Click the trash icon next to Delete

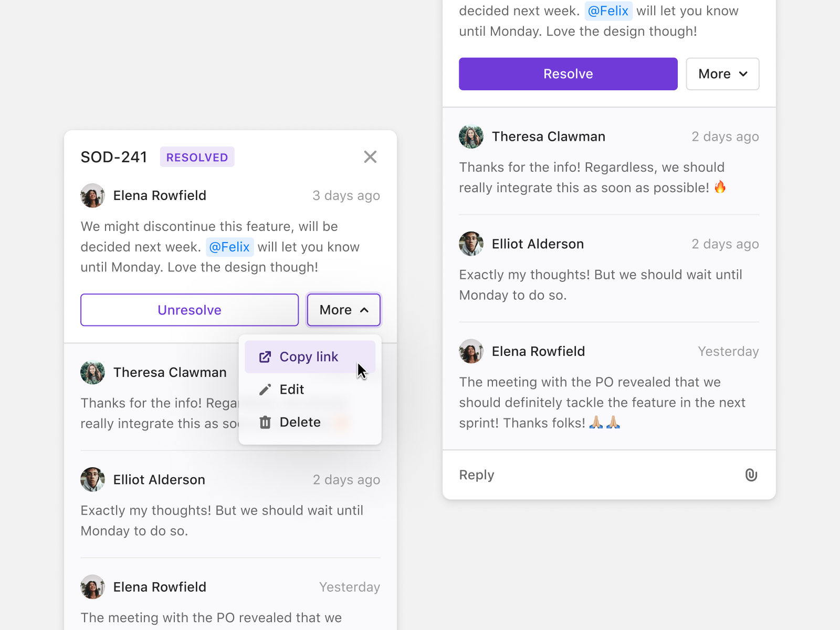coord(265,422)
